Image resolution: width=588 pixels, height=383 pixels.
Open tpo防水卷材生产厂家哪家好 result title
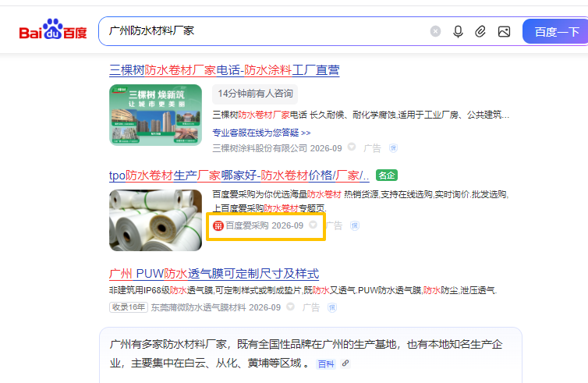click(239, 176)
